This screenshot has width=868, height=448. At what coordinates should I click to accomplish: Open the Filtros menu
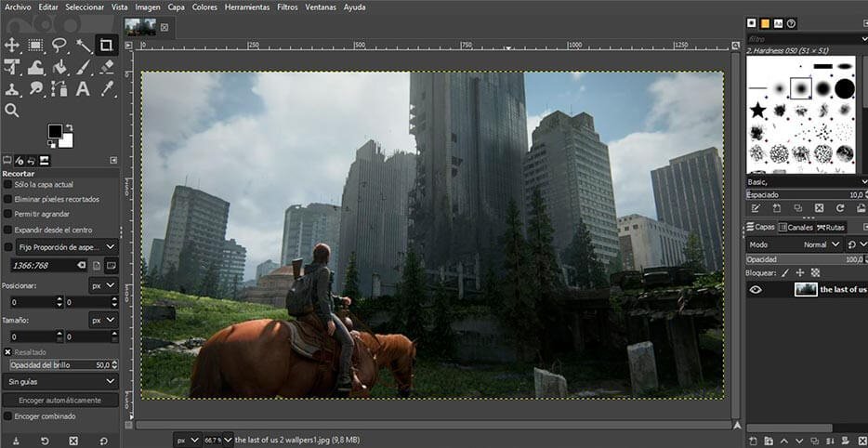click(287, 7)
